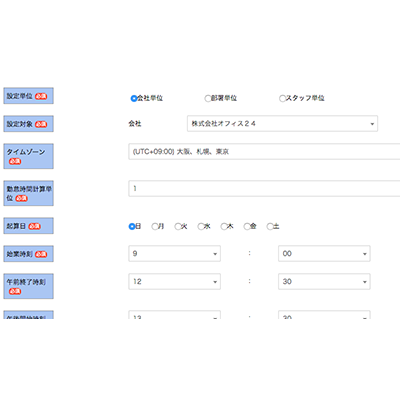Choose 土 as the start day
Viewport: 400px width, 400px height.
[270, 226]
